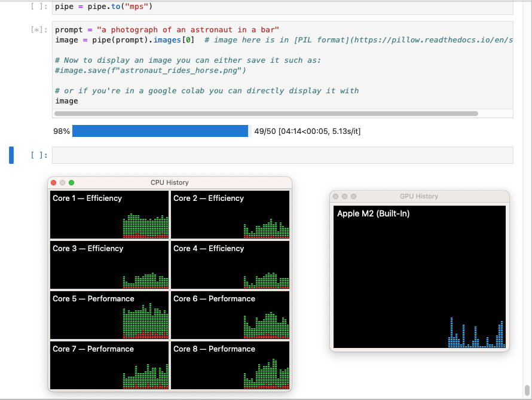
Task: Click the Core 5 Performance graph
Action: tap(110, 315)
